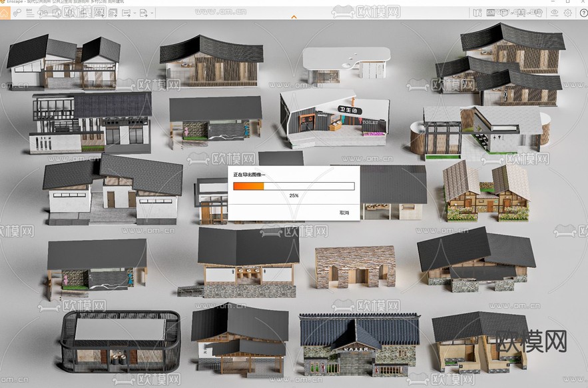
Task: Click the building with the 卫生间 TOILET sign
Action: pyautogui.click(x=335, y=118)
